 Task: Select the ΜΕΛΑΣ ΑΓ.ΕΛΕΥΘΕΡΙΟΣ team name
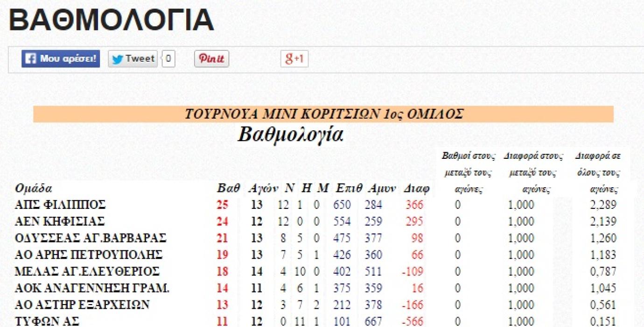87,271
